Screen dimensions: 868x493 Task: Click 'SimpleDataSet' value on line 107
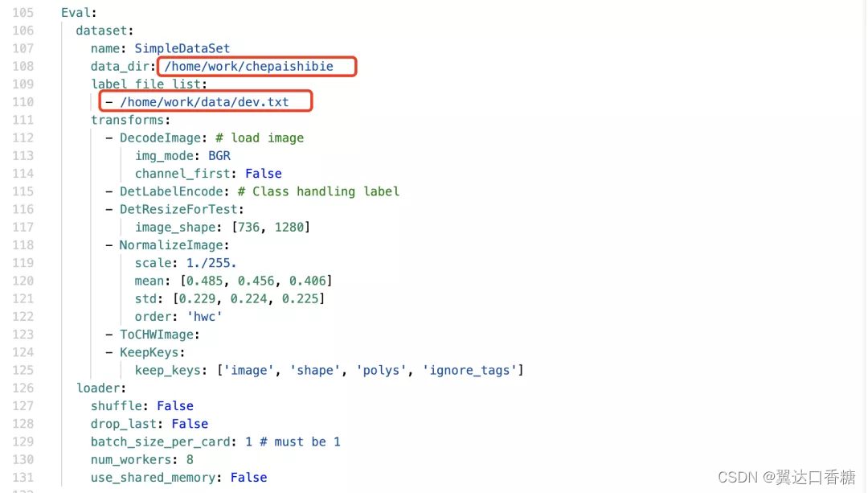point(182,48)
